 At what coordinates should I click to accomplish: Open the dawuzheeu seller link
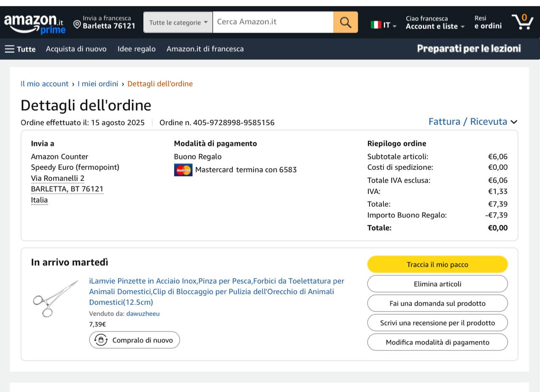tap(143, 314)
